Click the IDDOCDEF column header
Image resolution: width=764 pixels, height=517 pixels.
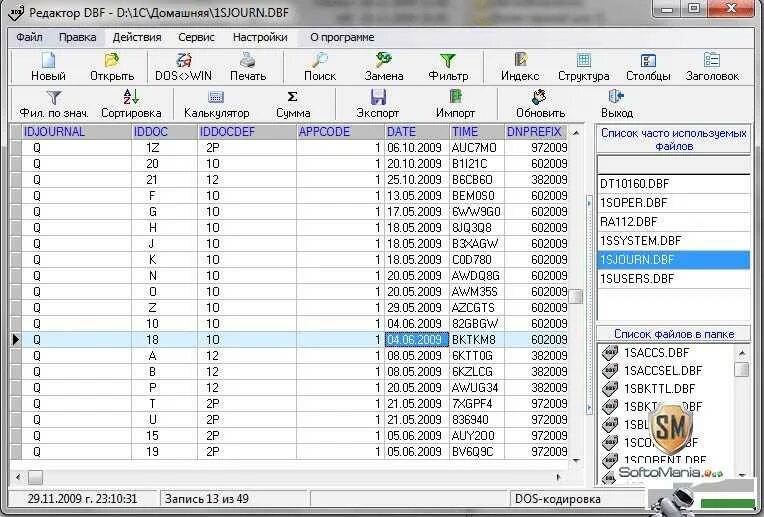[247, 132]
